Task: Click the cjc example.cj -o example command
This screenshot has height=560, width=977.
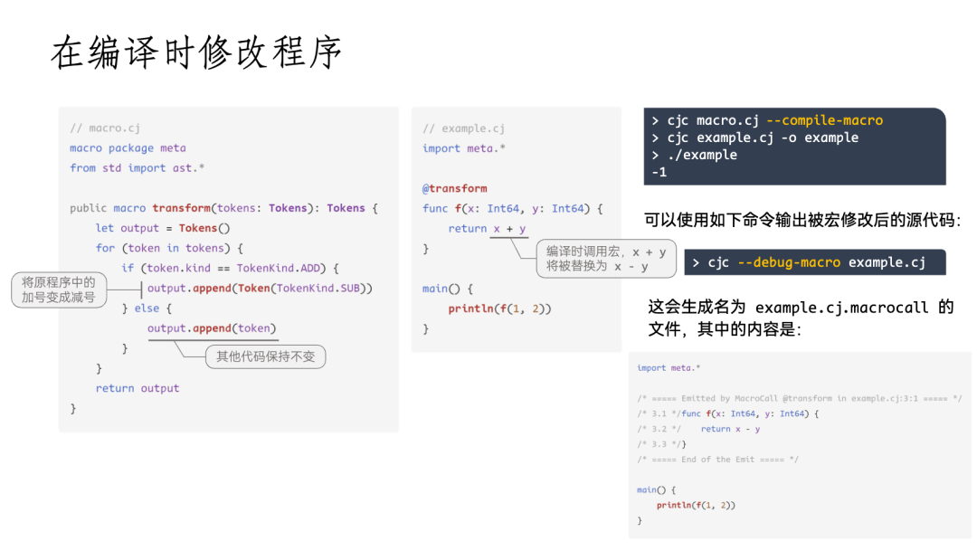Action: coord(764,138)
